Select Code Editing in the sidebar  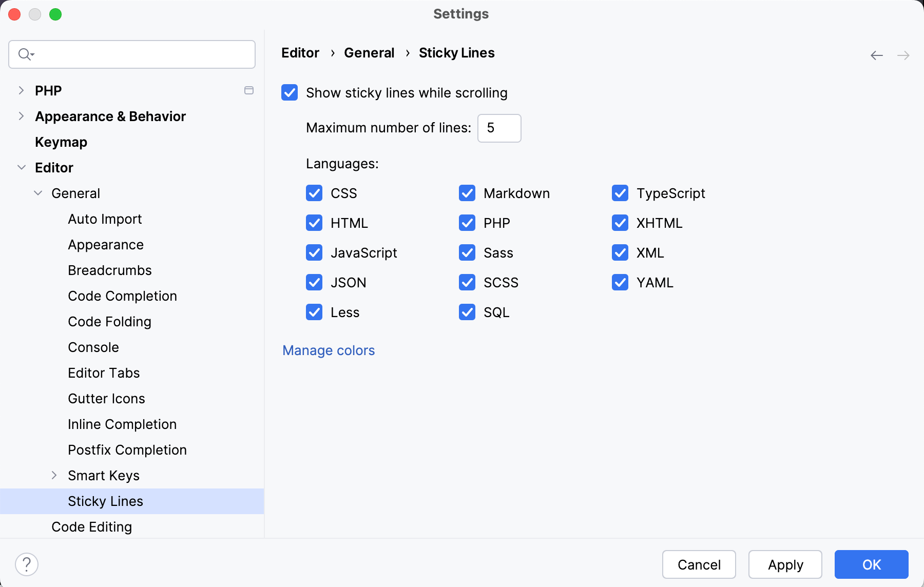click(x=91, y=526)
